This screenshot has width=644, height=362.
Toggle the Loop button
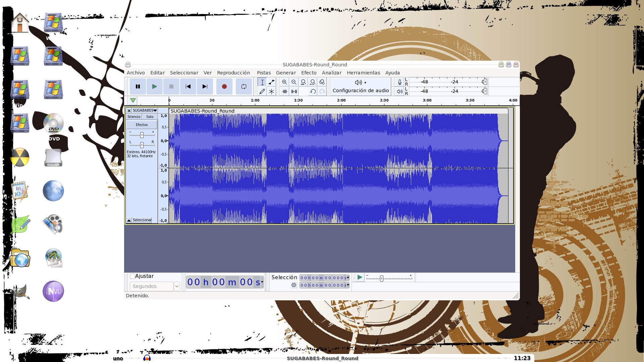(244, 86)
